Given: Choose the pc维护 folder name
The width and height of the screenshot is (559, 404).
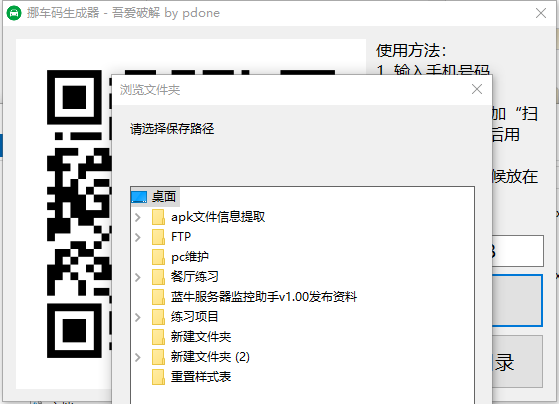Looking at the screenshot, I should point(190,257).
